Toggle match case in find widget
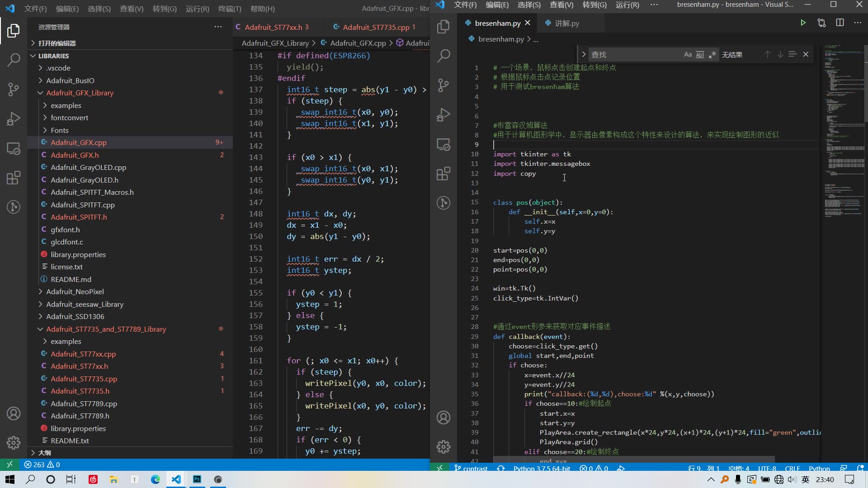This screenshot has height=488, width=868. click(688, 55)
